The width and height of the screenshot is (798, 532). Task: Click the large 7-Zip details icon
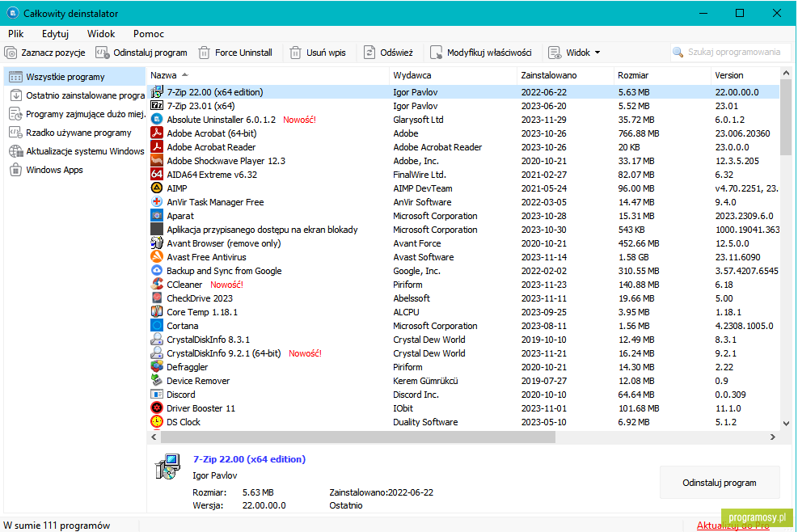click(167, 467)
